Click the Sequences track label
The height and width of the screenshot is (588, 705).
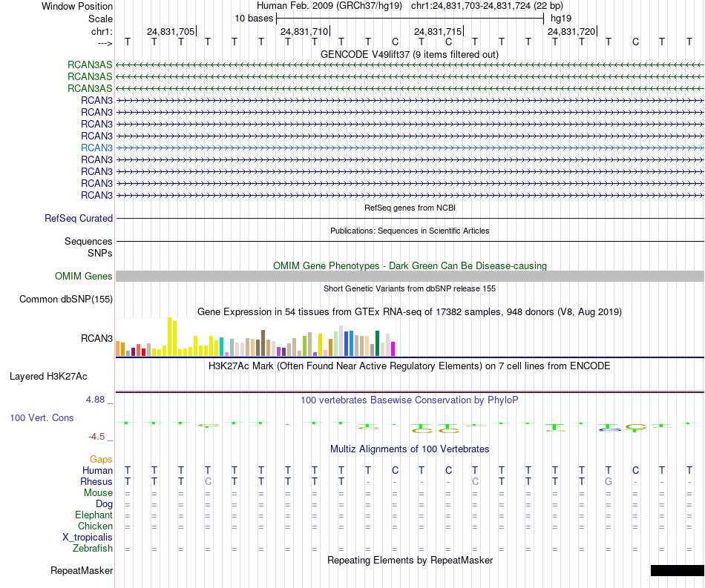[x=88, y=241]
